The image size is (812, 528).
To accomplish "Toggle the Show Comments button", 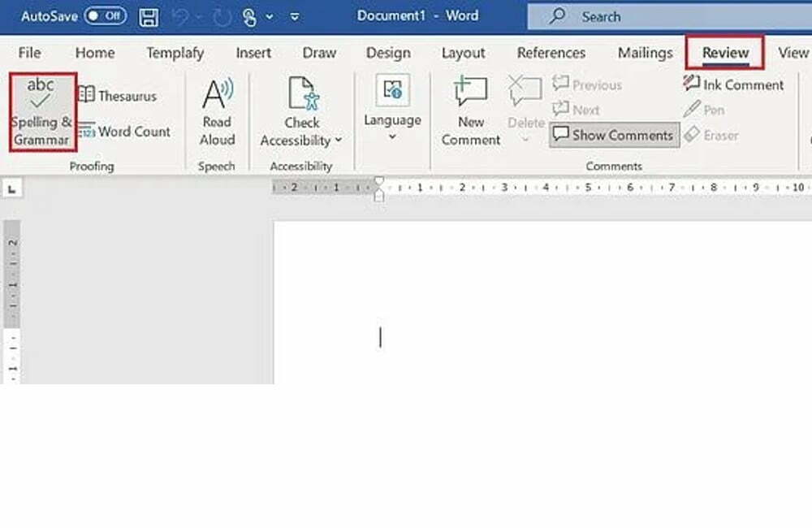I will (x=614, y=135).
